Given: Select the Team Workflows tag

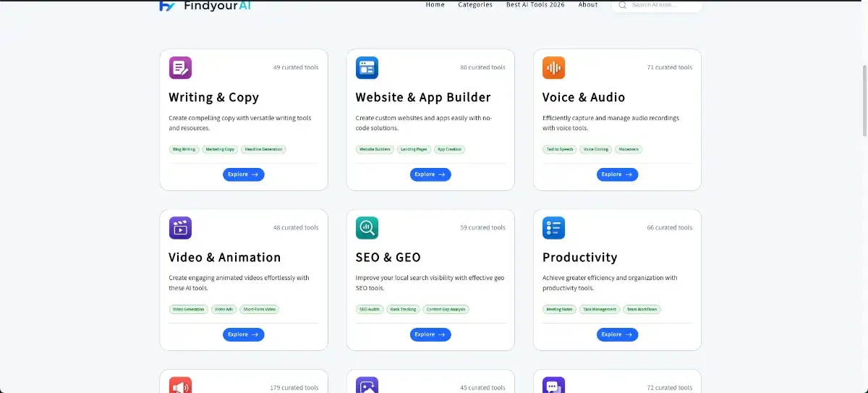Looking at the screenshot, I should coord(642,309).
